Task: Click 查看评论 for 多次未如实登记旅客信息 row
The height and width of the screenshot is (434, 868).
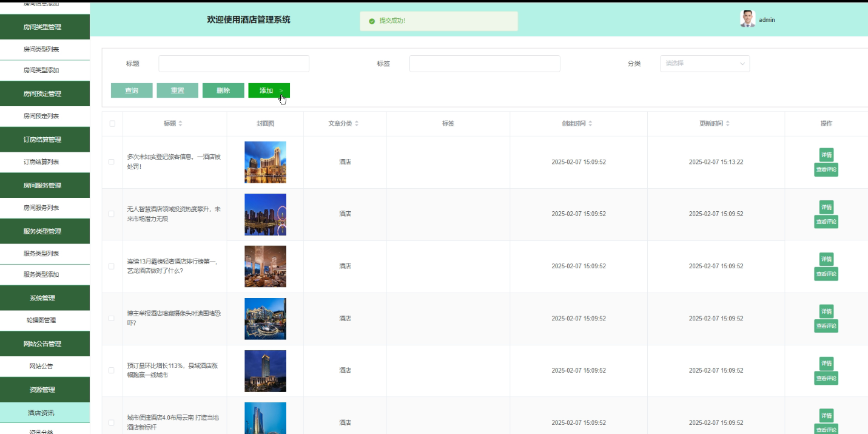Action: 826,169
